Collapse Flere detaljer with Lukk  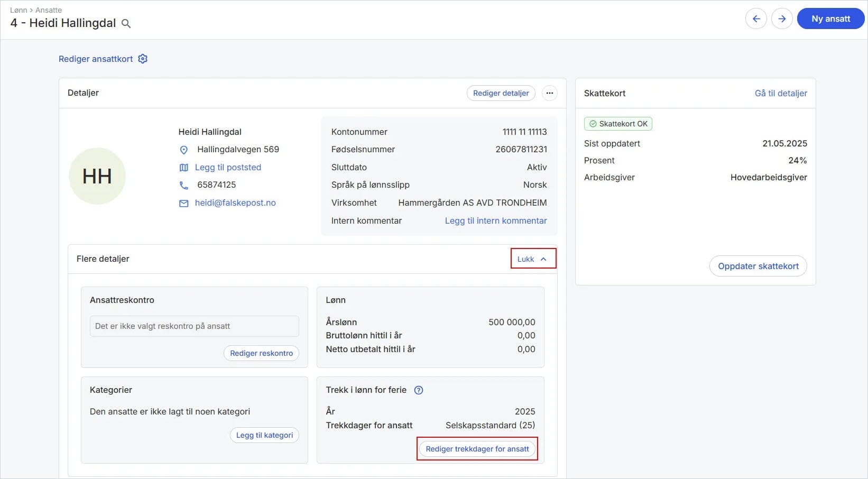pos(533,259)
